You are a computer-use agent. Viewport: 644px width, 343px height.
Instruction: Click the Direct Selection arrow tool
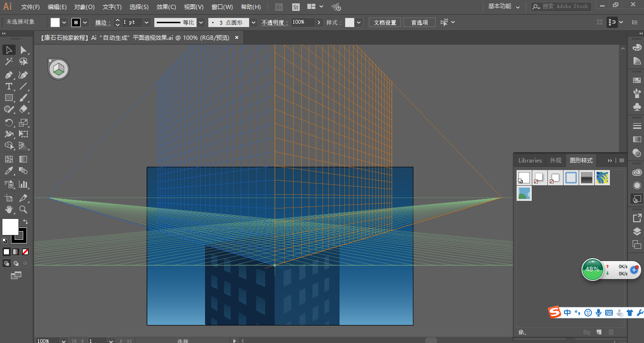[23, 50]
